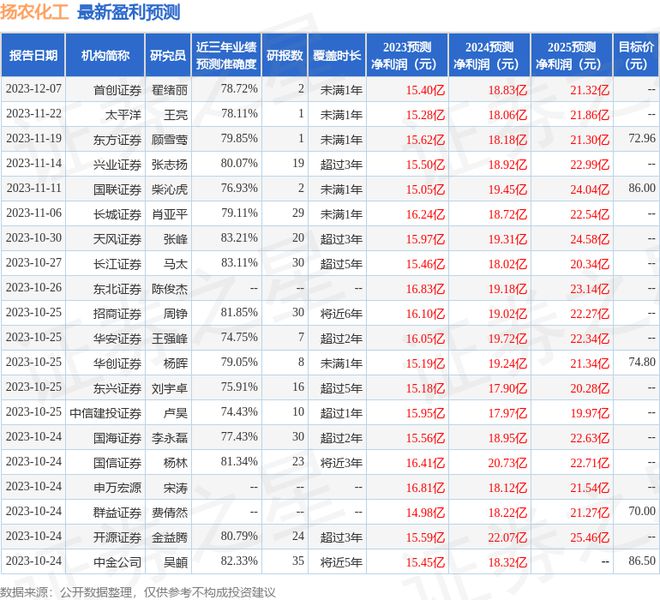The image size is (660, 600).
Task: Click accuracy value 83.21%
Action: [239, 238]
